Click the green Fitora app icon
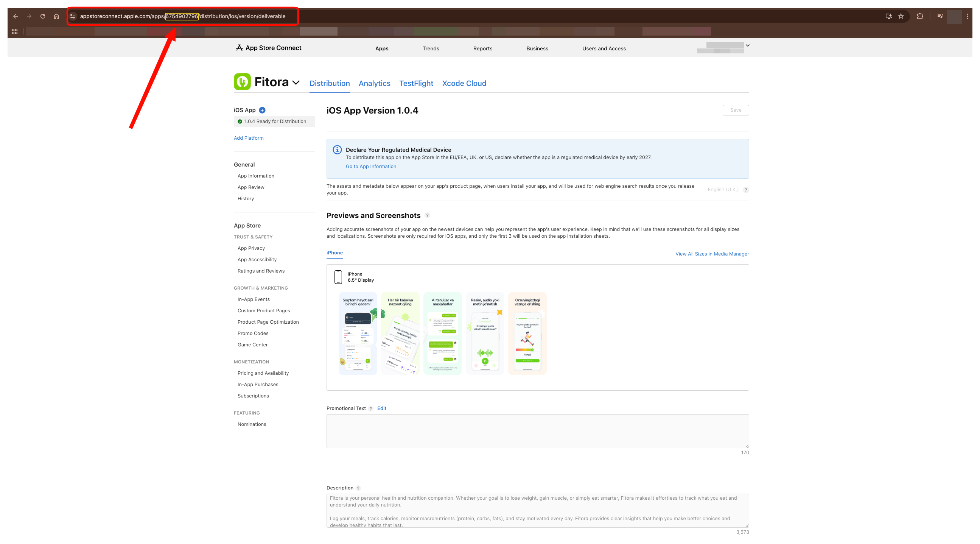This screenshot has height=544, width=980. (x=242, y=81)
